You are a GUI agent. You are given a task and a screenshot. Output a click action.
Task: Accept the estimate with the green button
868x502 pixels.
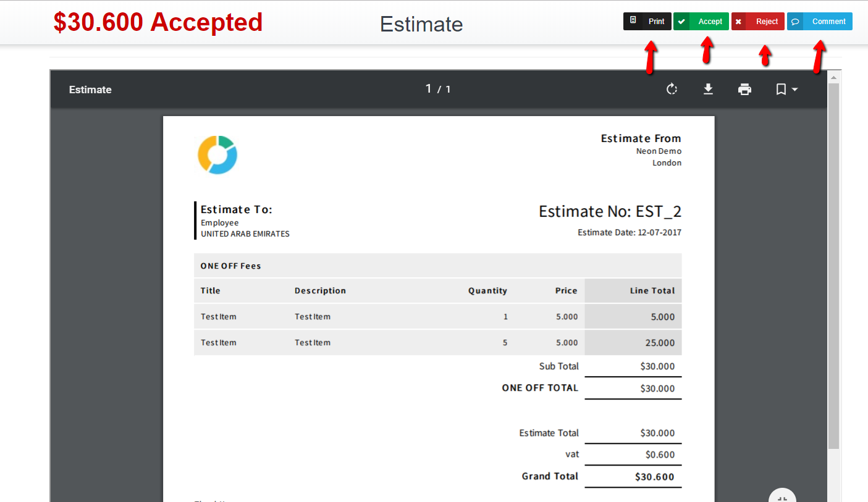[x=701, y=22]
